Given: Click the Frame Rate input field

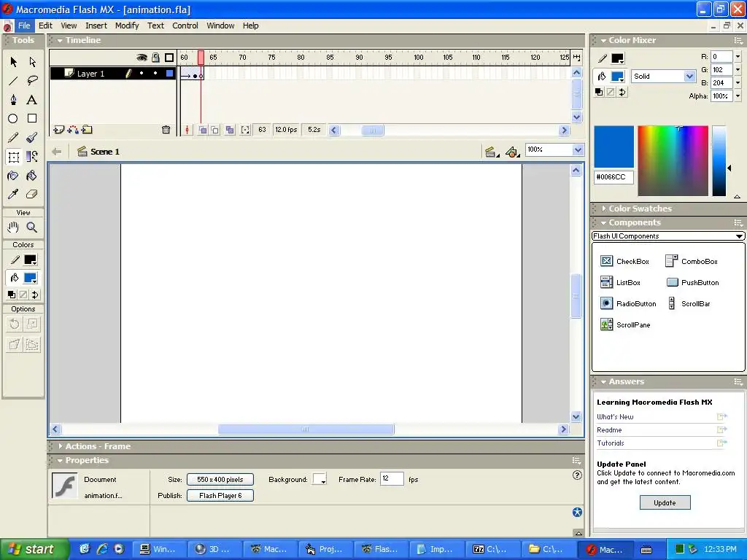Looking at the screenshot, I should click(392, 479).
